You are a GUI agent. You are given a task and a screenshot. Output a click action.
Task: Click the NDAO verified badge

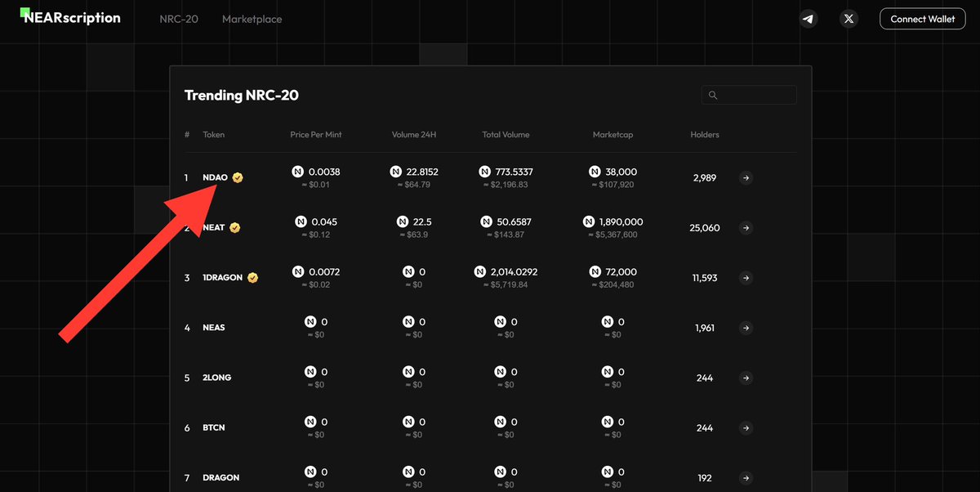tap(238, 177)
